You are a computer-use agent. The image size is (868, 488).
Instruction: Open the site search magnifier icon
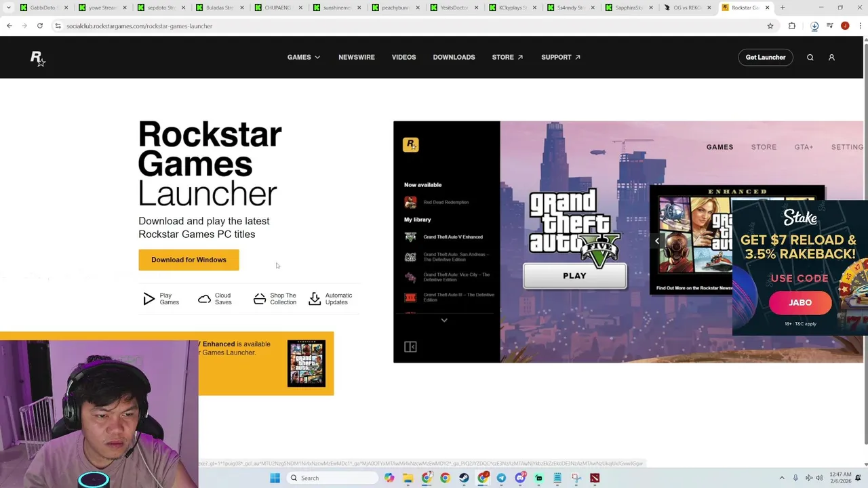[810, 58]
